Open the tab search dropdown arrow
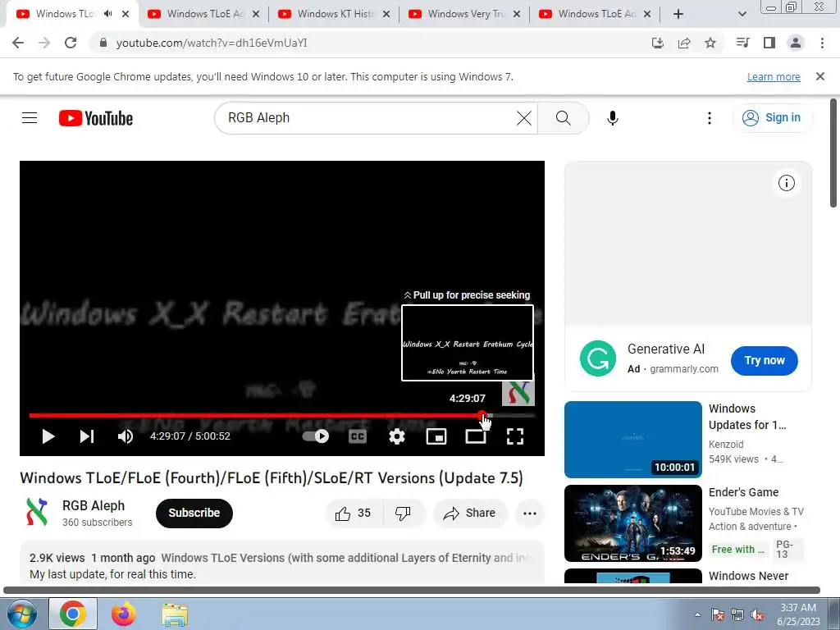The height and width of the screenshot is (630, 840). click(742, 14)
